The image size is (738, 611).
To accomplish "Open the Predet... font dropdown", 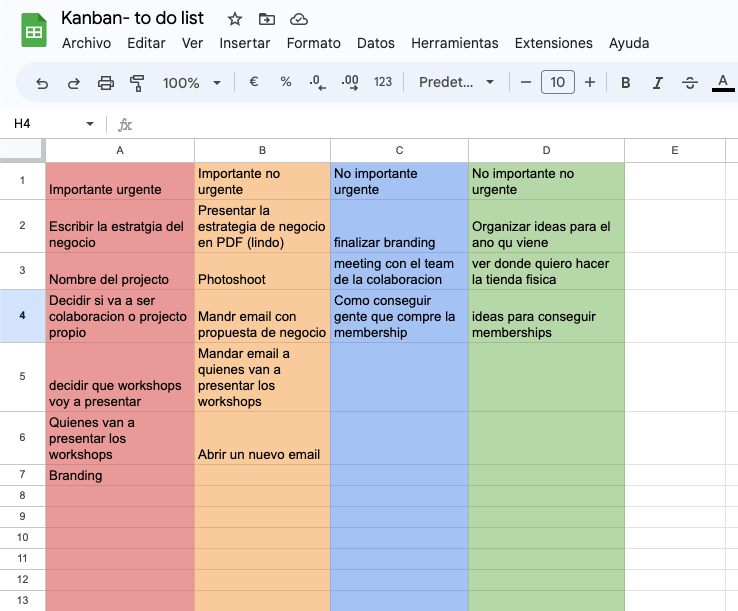I will 456,82.
